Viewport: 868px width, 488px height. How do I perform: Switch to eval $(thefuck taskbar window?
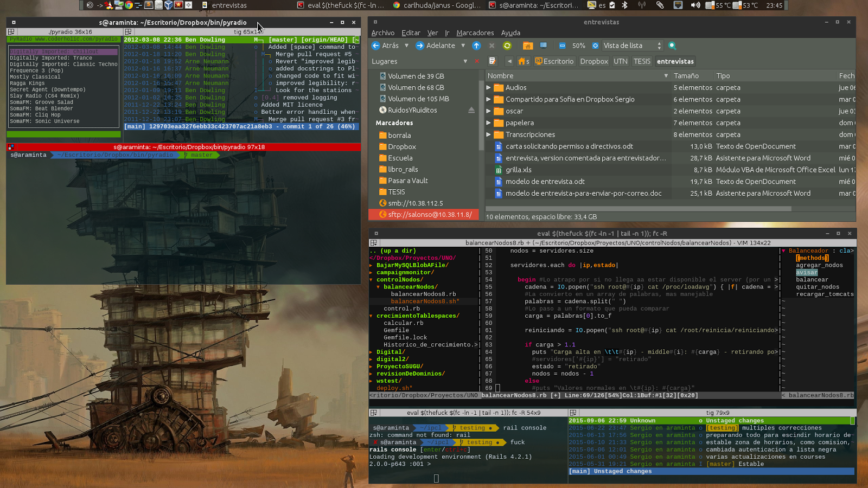point(341,5)
